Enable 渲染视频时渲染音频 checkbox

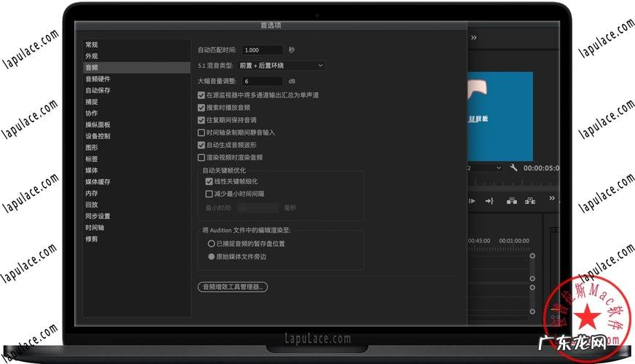202,157
